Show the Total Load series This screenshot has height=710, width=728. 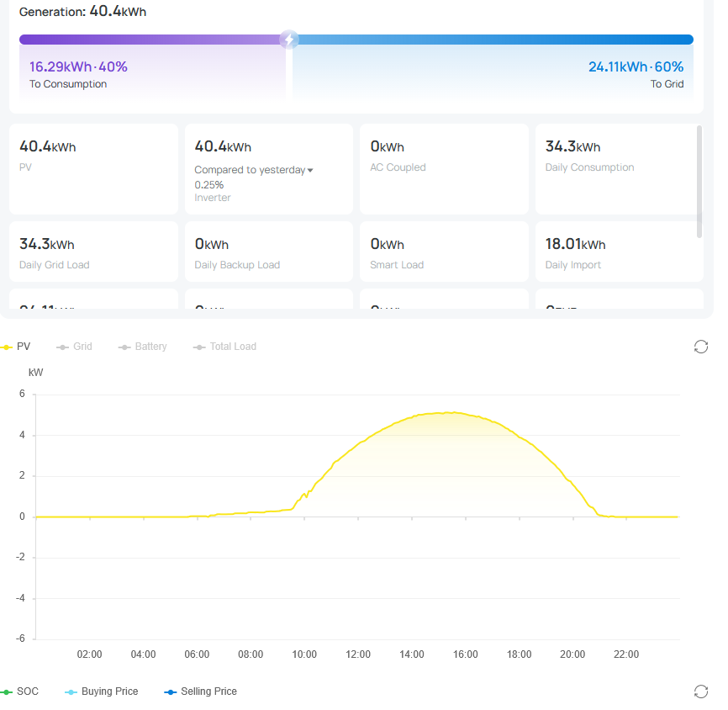(x=224, y=347)
